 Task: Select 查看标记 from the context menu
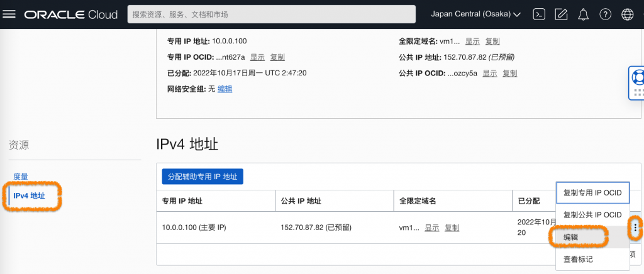click(578, 259)
